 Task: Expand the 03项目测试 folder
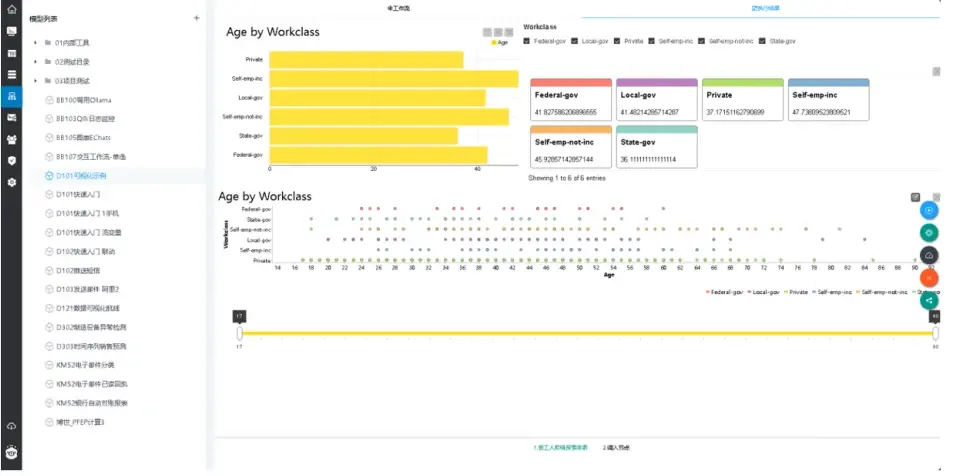coord(35,81)
